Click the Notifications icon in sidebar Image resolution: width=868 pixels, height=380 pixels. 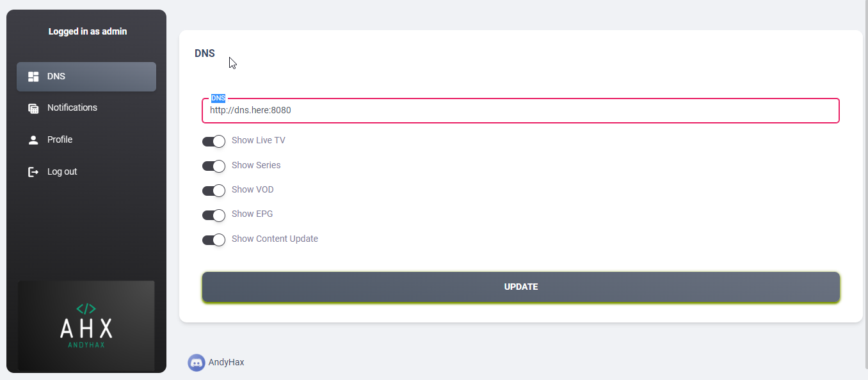pyautogui.click(x=34, y=108)
